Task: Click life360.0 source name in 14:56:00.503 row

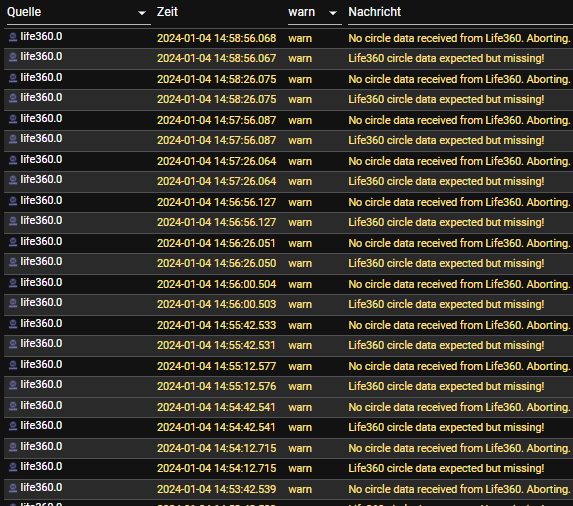Action: click(41, 303)
